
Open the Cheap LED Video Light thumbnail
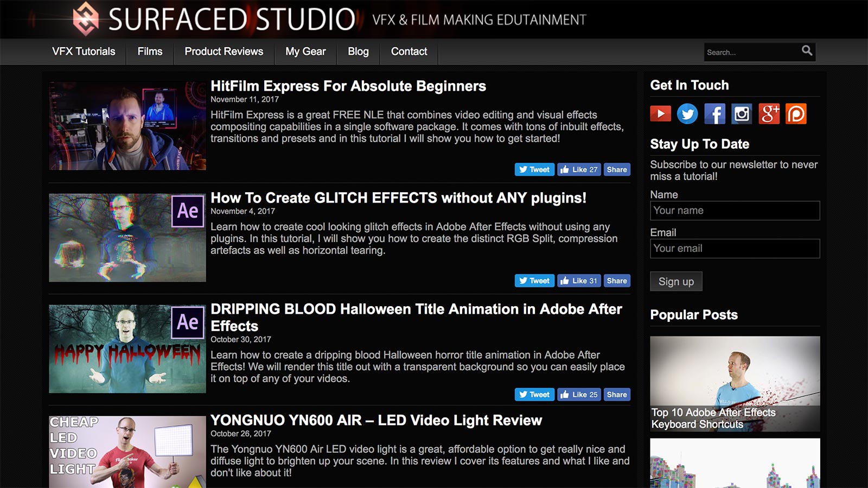(x=127, y=452)
